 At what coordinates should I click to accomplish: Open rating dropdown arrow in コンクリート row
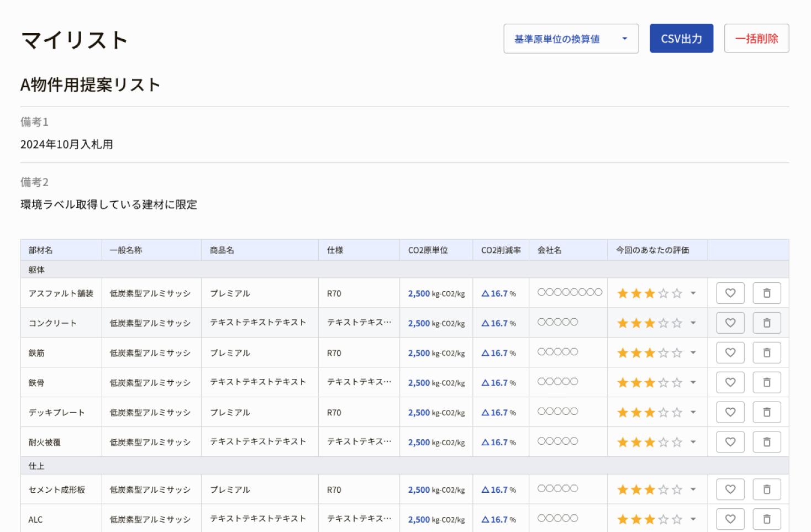click(x=693, y=323)
